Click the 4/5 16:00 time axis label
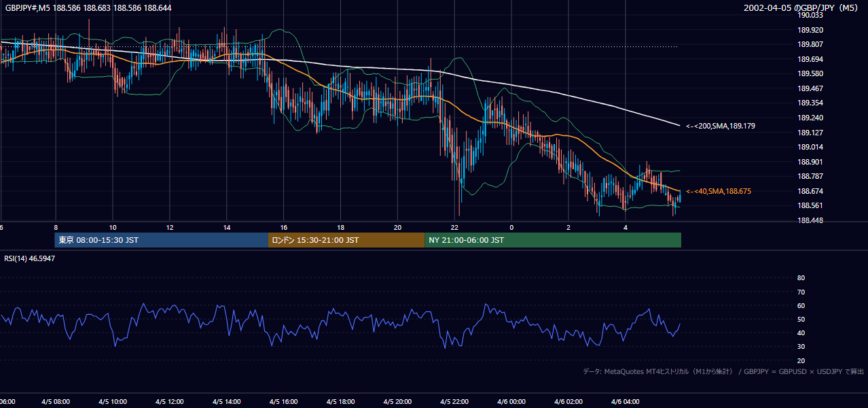Image resolution: width=868 pixels, height=408 pixels. pos(284,402)
